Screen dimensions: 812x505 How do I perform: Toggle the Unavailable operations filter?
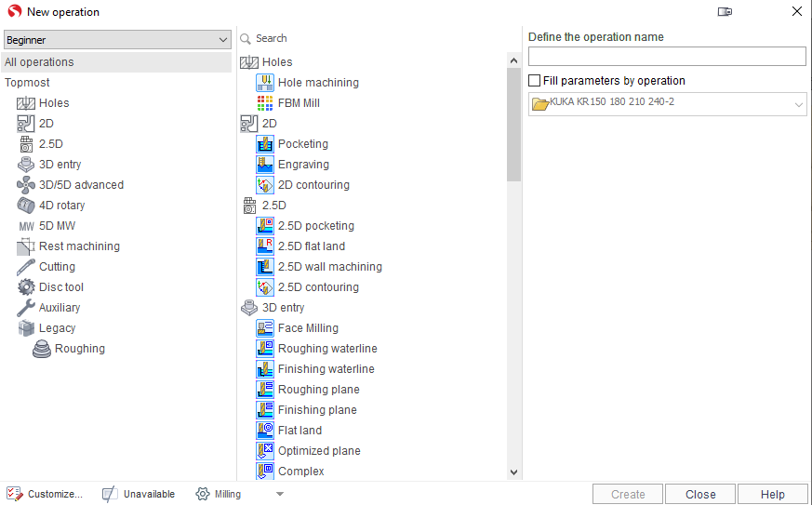(x=139, y=494)
